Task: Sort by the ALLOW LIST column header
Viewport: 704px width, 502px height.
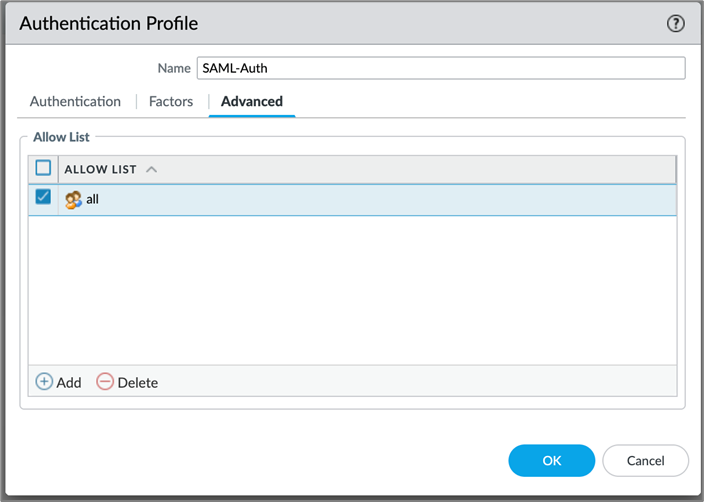Action: click(x=100, y=169)
